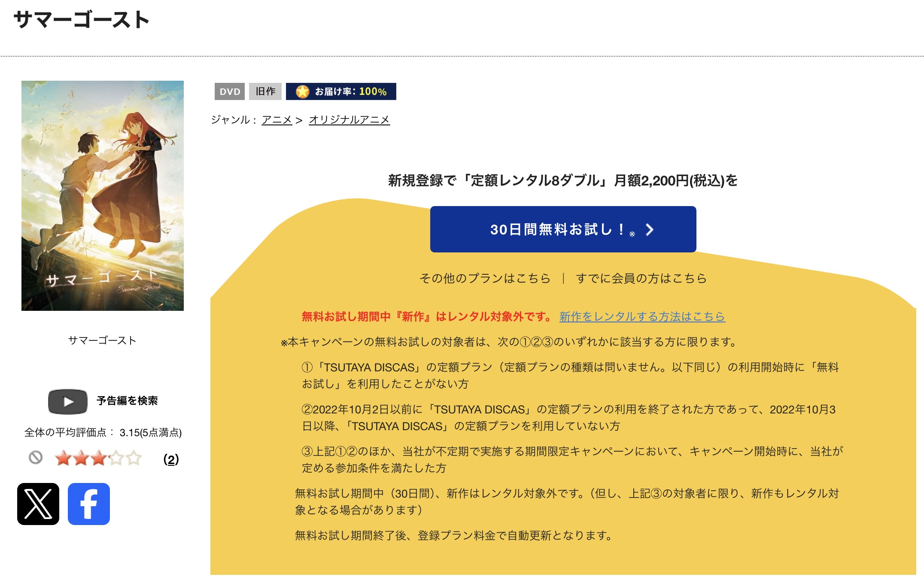Click the average rating 3.15 text
Image resolution: width=924 pixels, height=583 pixels.
click(x=103, y=432)
